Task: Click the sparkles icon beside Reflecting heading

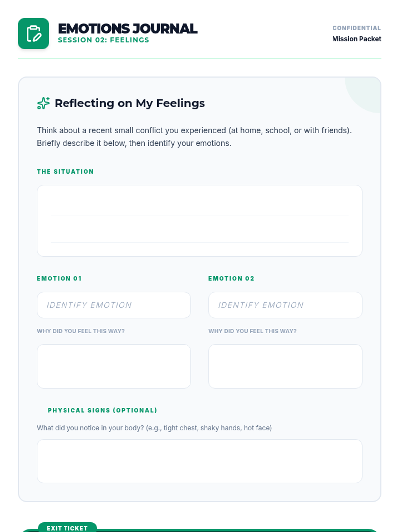Action: (43, 103)
